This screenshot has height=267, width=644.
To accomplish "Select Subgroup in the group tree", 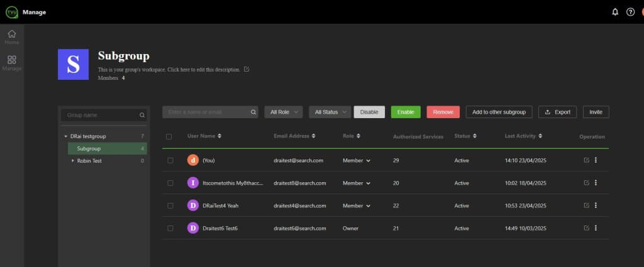I will pyautogui.click(x=89, y=149).
